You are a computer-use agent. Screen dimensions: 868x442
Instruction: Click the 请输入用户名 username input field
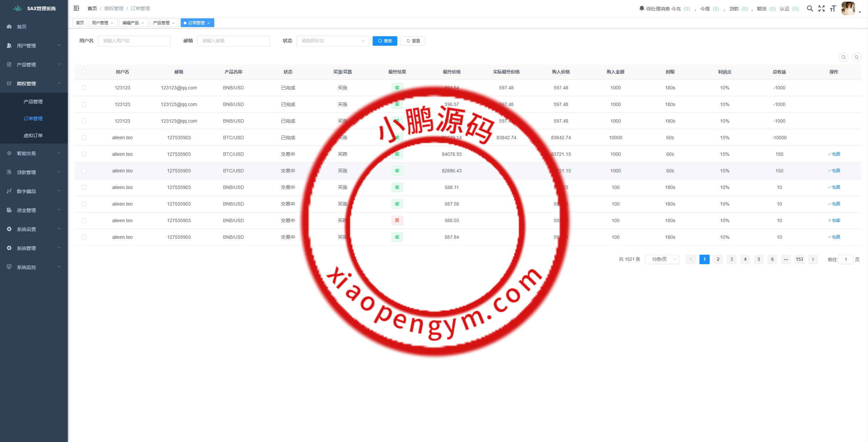pyautogui.click(x=134, y=41)
